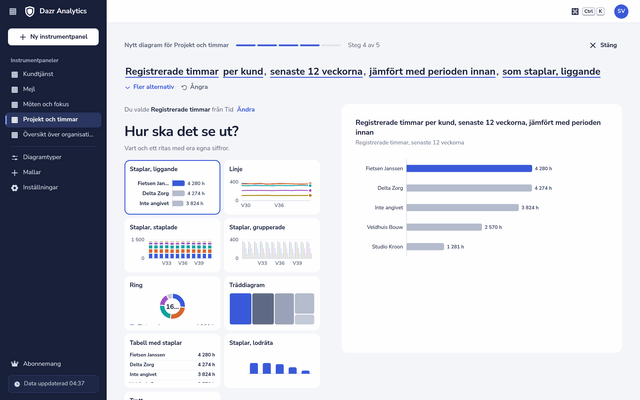
Task: Select the Linje chart card
Action: point(272,187)
